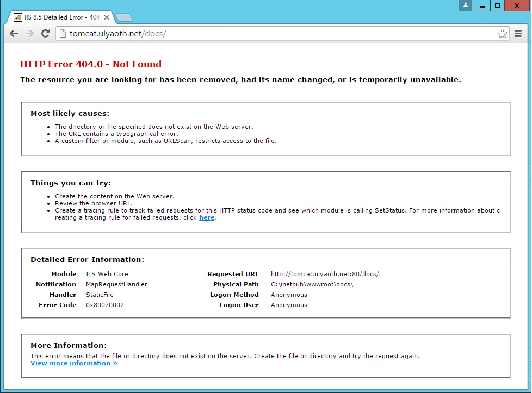532x393 pixels.
Task: Follow the "here" tracing rule link
Action: (x=207, y=217)
